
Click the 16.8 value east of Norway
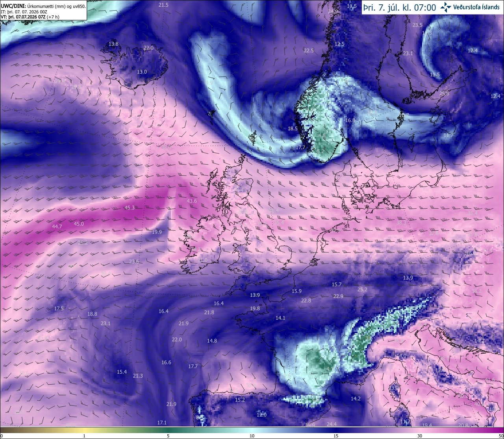[350, 120]
